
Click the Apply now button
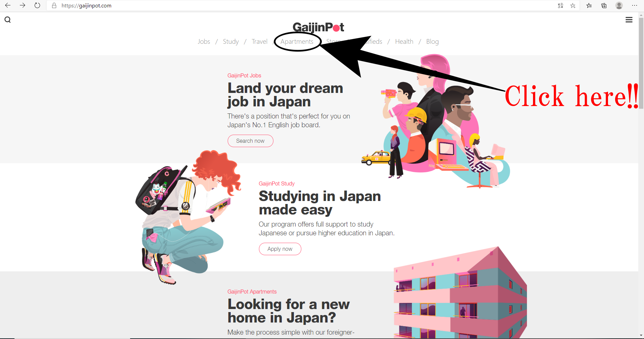click(x=280, y=249)
